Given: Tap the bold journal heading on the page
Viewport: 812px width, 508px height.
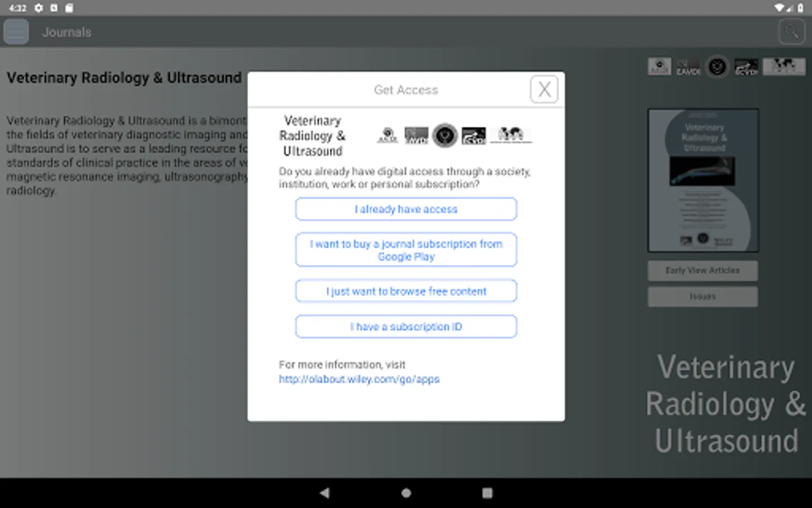Looking at the screenshot, I should point(124,78).
